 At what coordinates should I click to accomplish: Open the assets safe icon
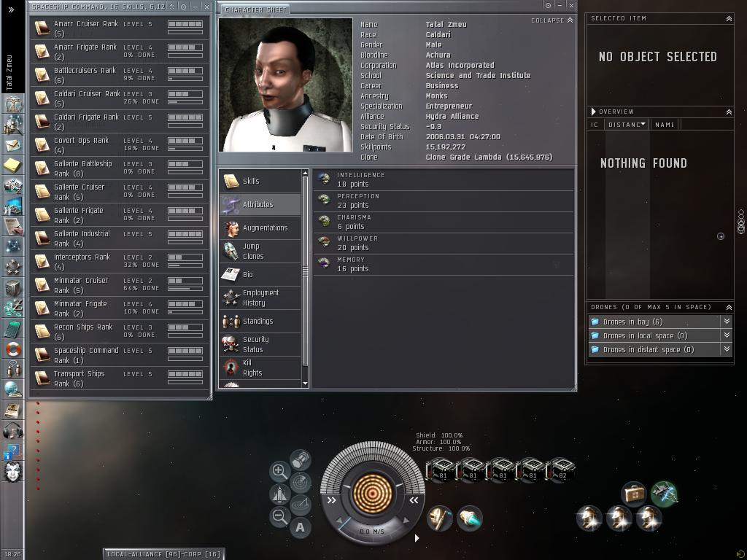pyautogui.click(x=13, y=287)
